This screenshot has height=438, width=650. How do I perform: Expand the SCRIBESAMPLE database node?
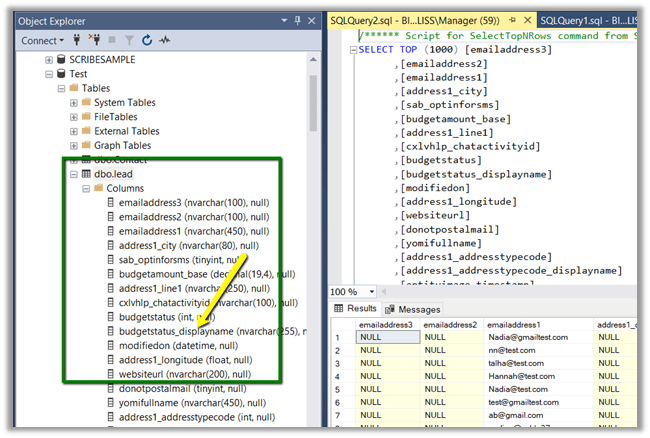pos(46,59)
